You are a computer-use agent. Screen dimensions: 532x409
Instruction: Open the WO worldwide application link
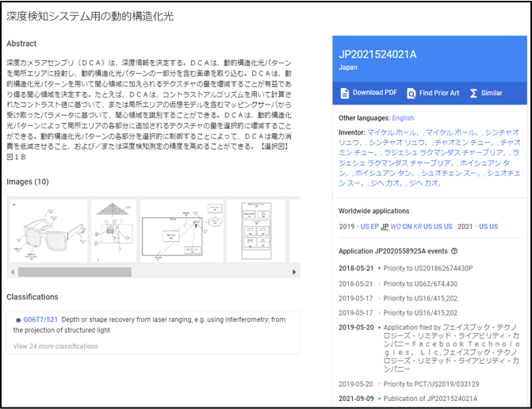point(396,227)
